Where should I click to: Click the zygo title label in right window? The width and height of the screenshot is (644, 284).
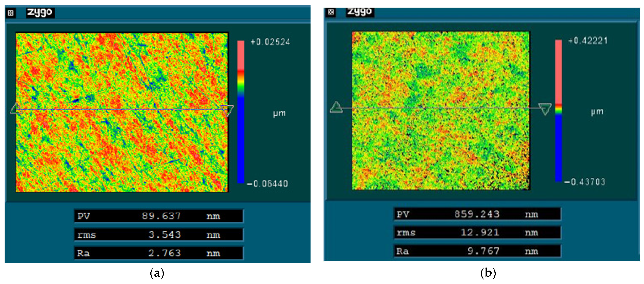[x=360, y=12]
